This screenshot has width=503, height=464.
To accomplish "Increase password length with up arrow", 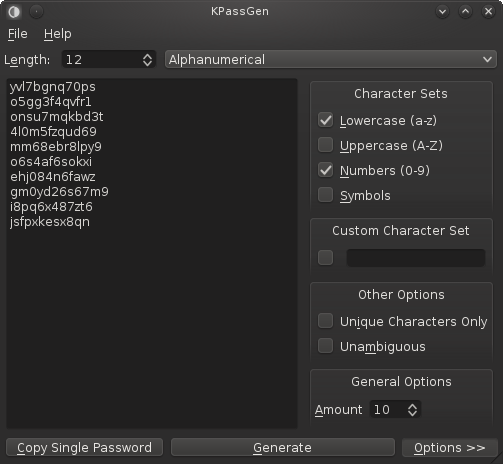I will tap(147, 56).
